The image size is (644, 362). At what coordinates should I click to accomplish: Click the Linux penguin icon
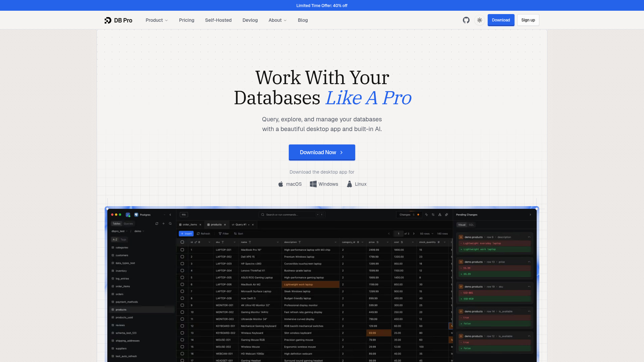pos(350,184)
